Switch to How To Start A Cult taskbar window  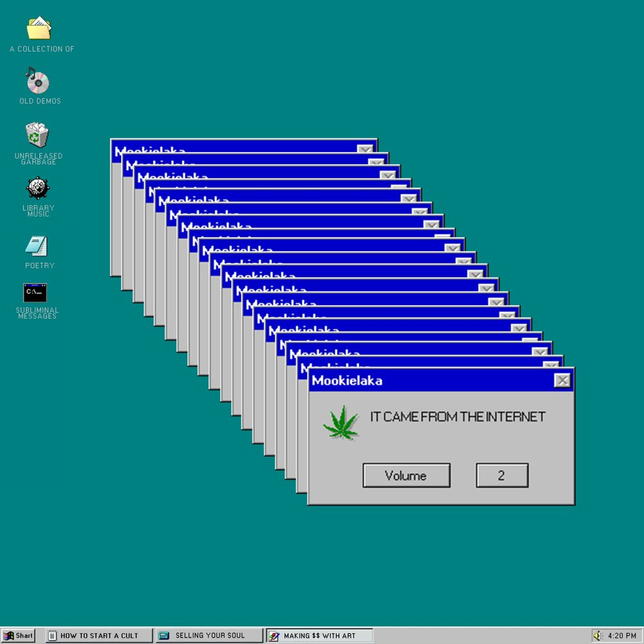pyautogui.click(x=99, y=636)
